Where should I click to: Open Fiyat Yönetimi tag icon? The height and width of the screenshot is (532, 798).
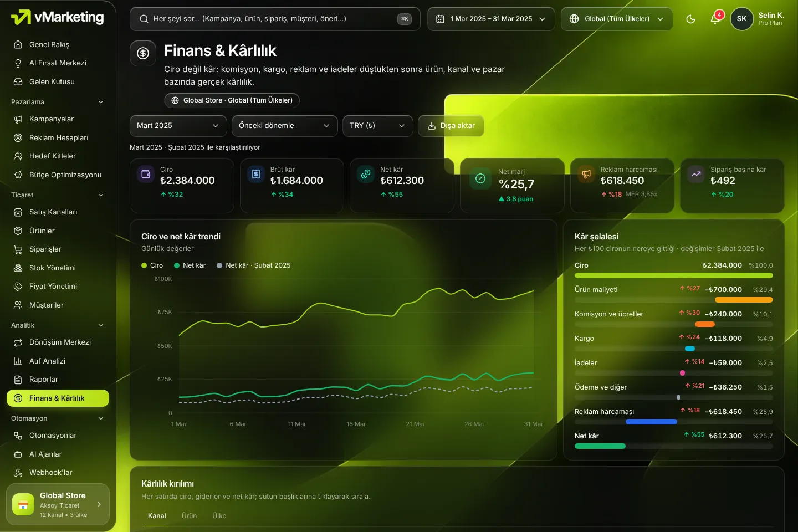click(18, 287)
